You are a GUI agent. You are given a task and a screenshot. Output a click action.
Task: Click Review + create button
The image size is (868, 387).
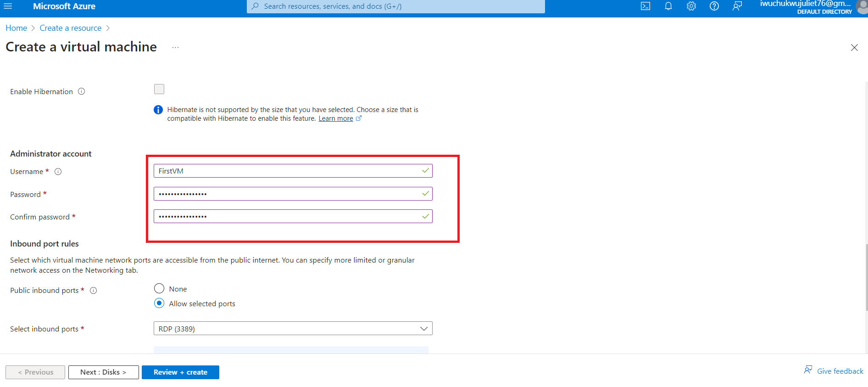pos(180,372)
